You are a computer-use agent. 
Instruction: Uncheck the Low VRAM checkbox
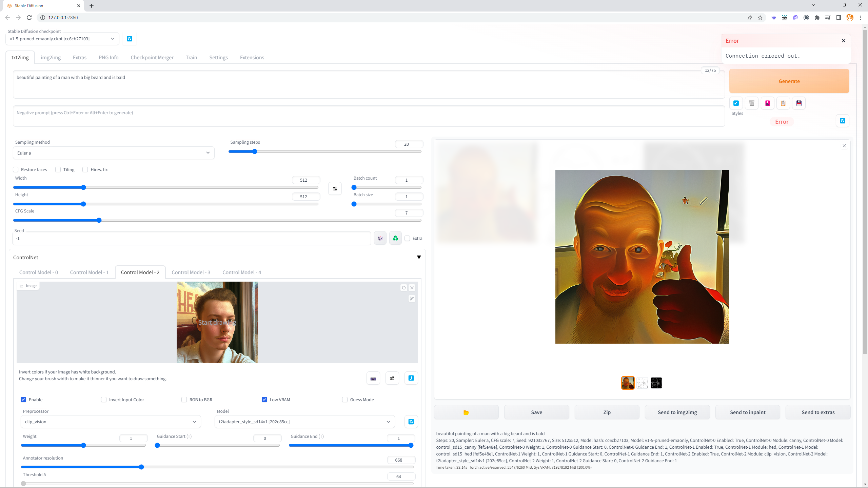tap(264, 400)
